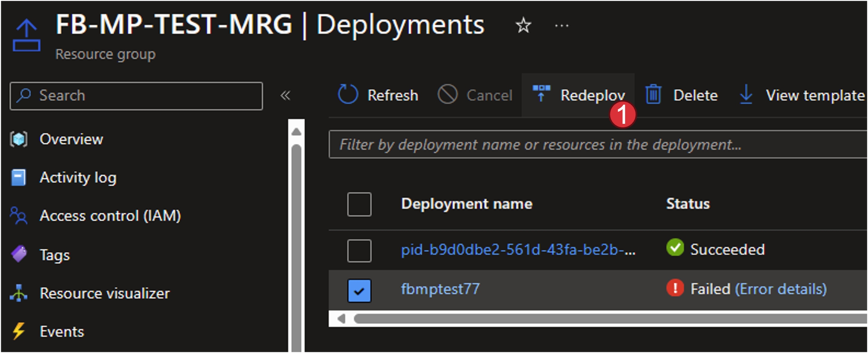The image size is (868, 353).
Task: Click the horizontal scrollbar left arrow
Action: coord(341,319)
